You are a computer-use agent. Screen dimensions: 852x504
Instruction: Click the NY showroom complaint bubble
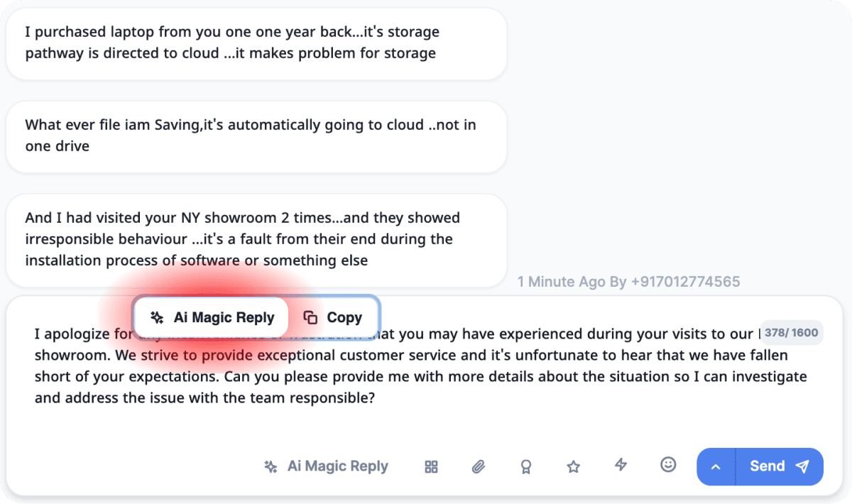pos(256,239)
